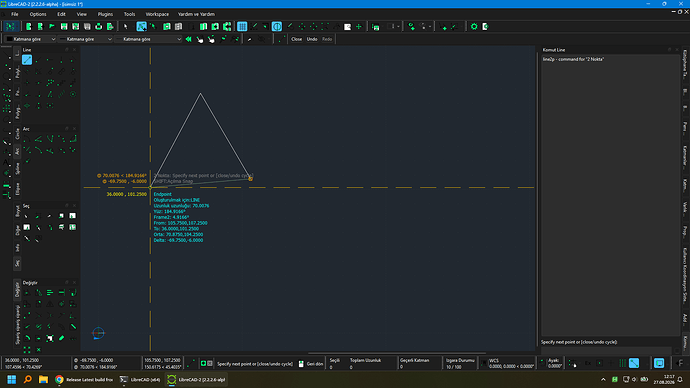Open the Yardım ve Yardım menu
Viewport: 690px width, 388px height.
tap(196, 14)
